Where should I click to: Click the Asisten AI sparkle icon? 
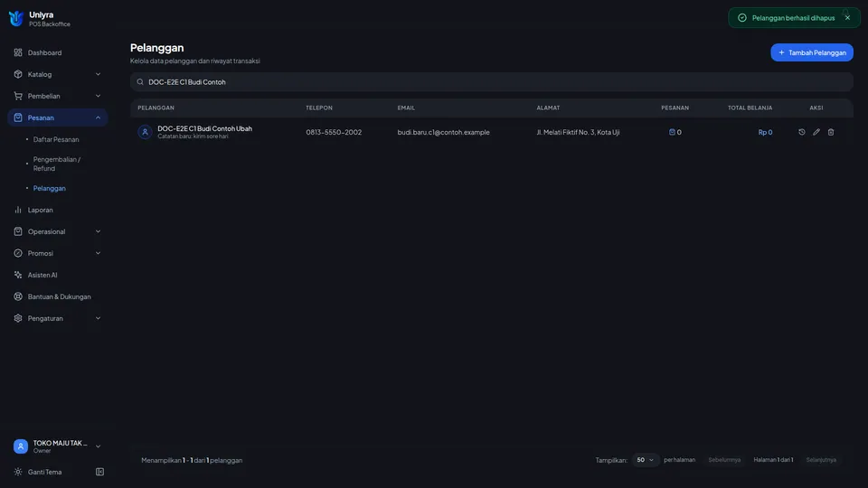point(18,275)
